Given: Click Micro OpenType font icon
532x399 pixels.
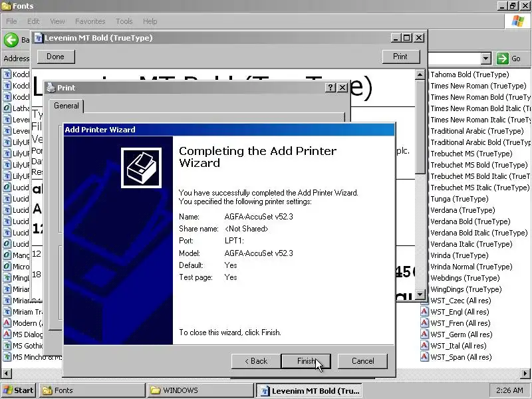Looking at the screenshot, I should pos(7,267).
